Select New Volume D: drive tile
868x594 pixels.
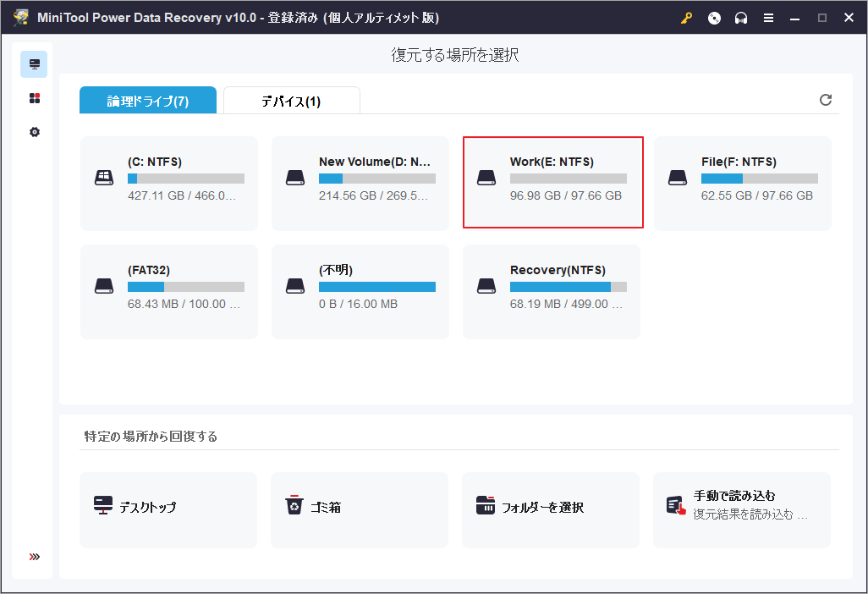point(360,183)
